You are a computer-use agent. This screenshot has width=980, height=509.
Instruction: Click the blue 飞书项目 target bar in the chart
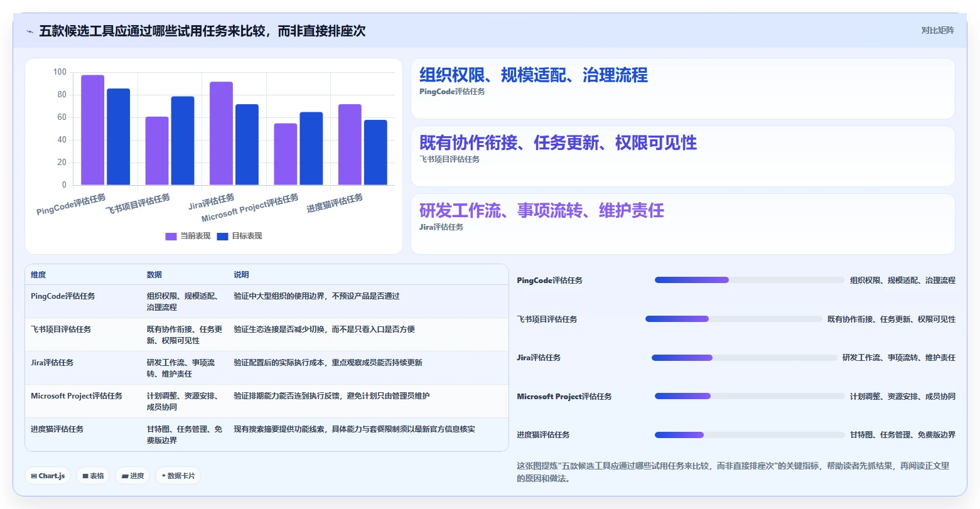click(183, 141)
